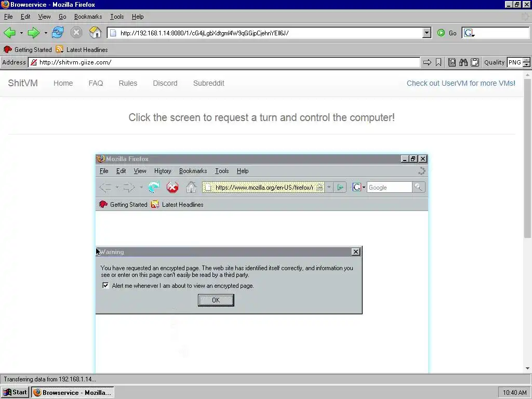Open the Help menu in inner Firefox
532x399 pixels.
(x=243, y=171)
